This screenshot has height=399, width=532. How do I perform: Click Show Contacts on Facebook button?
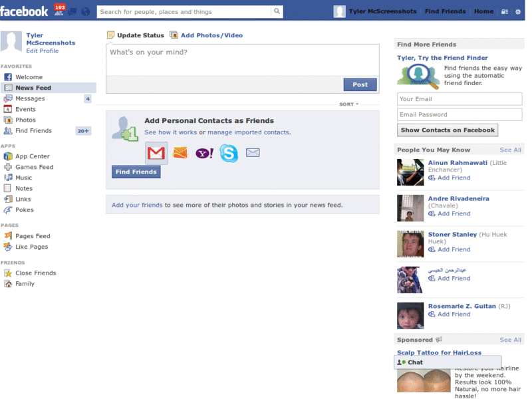pos(448,130)
